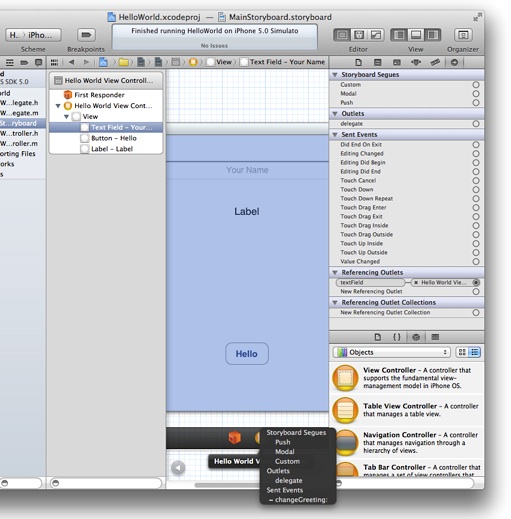Click the project icon in jump bar
Viewport: 511px width, 519px height.
click(103, 62)
